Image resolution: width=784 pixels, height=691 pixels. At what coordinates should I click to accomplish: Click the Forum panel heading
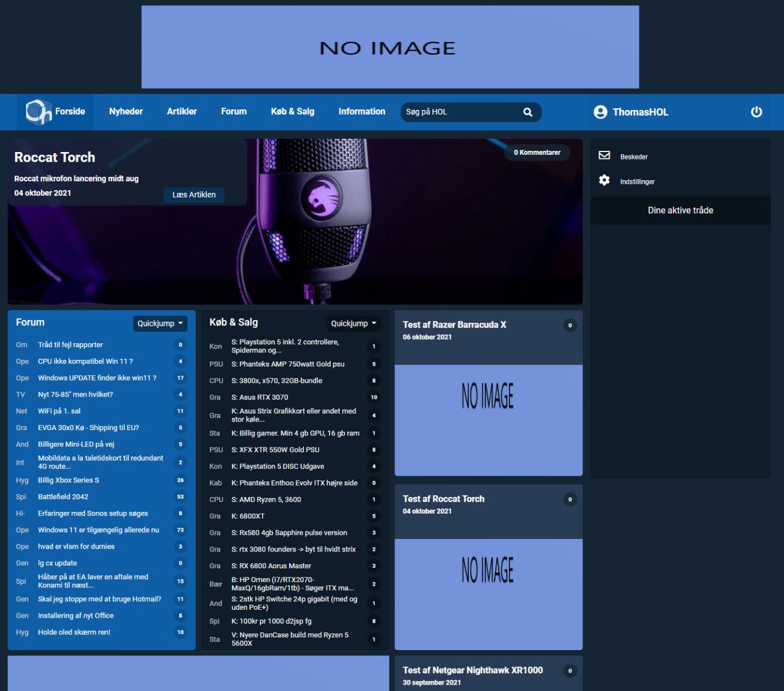[30, 322]
